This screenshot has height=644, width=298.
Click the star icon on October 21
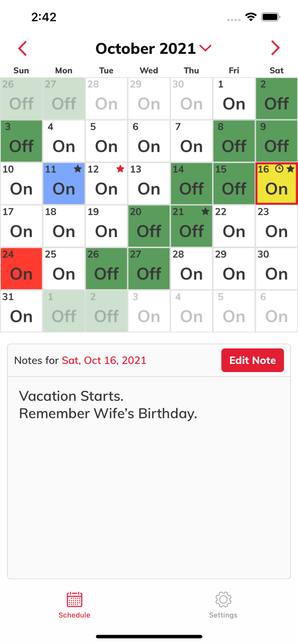pos(205,211)
